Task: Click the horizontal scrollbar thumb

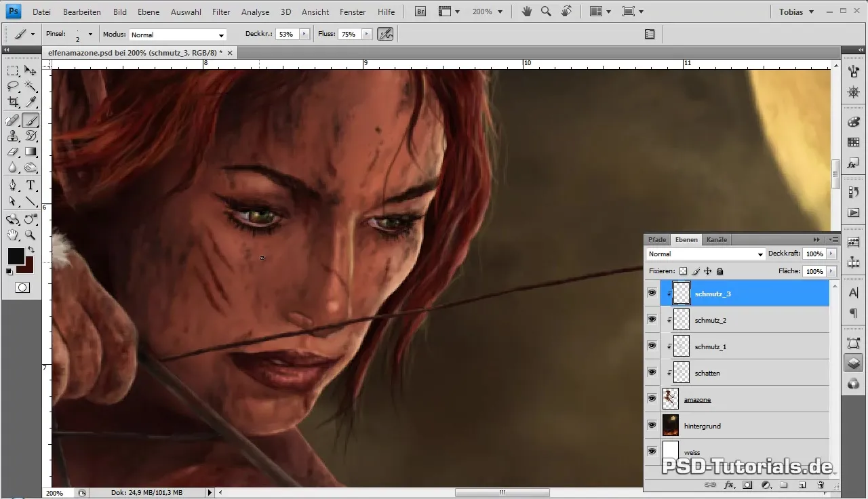Action: (x=502, y=493)
